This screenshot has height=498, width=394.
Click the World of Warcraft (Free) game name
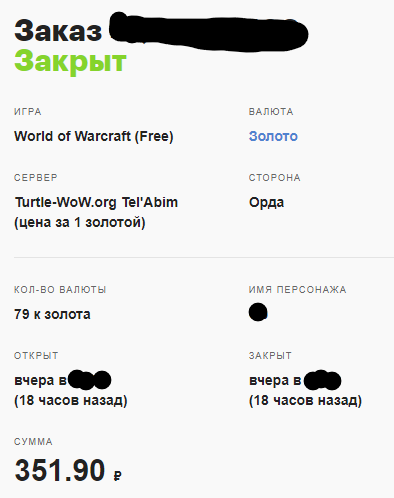(94, 136)
